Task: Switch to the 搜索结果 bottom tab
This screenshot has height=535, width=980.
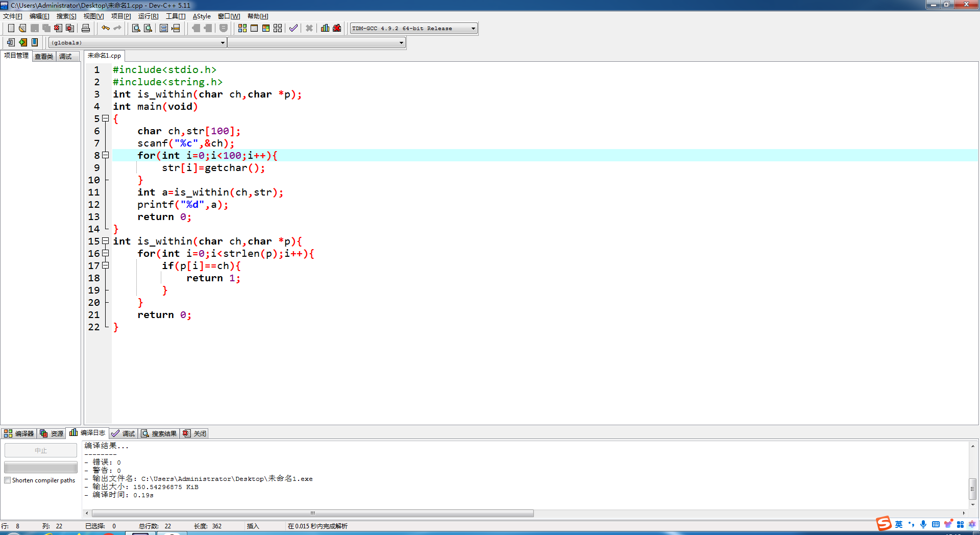Action: point(159,433)
